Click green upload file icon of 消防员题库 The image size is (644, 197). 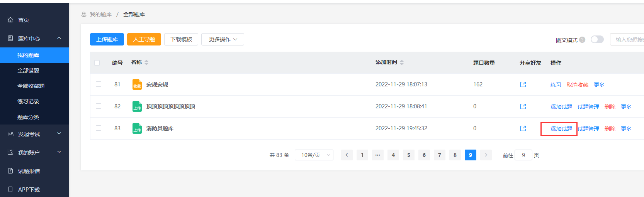click(x=137, y=128)
